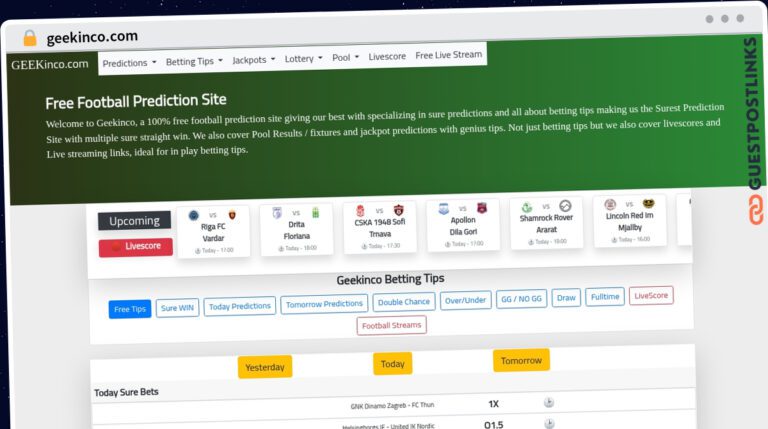
Task: Open the Football Streams button
Action: click(x=391, y=325)
